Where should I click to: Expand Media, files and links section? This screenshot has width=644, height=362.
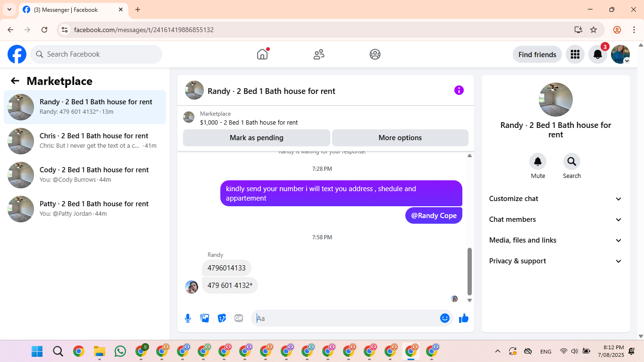tap(556, 240)
